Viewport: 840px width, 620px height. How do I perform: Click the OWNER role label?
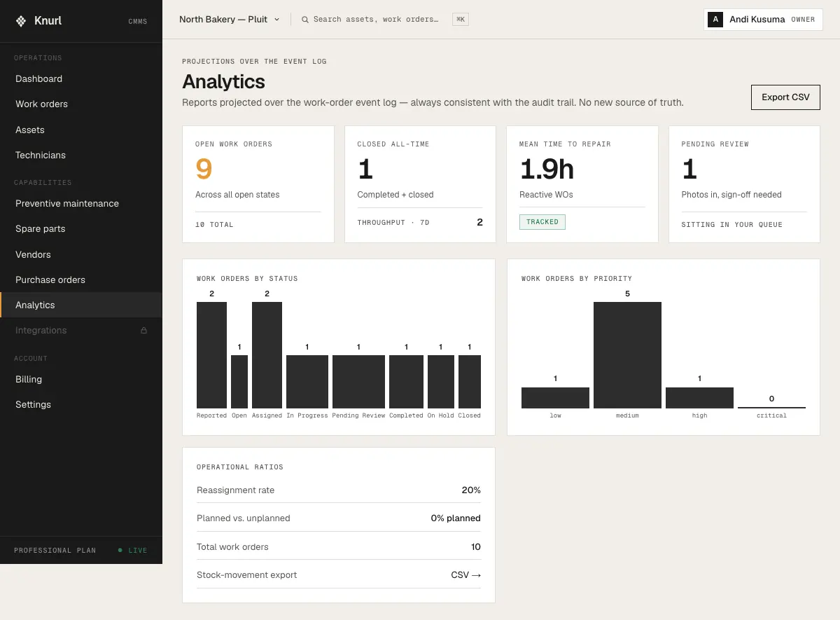click(803, 20)
